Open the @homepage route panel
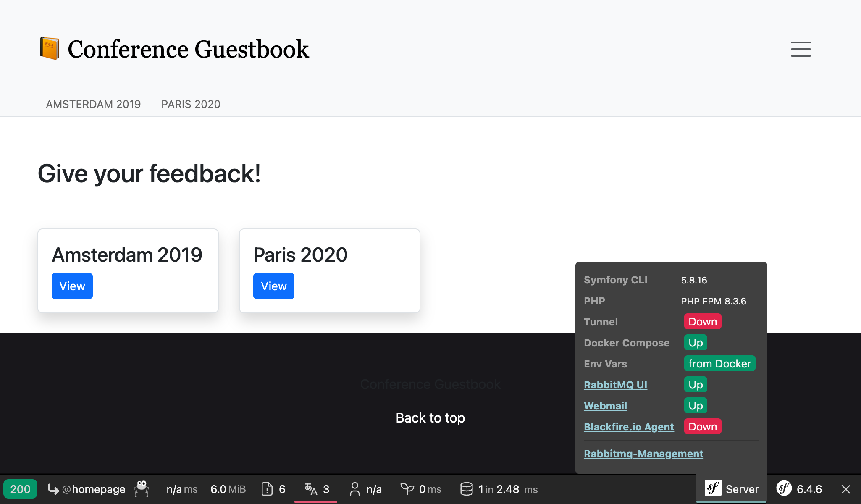The height and width of the screenshot is (504, 861). click(x=87, y=489)
